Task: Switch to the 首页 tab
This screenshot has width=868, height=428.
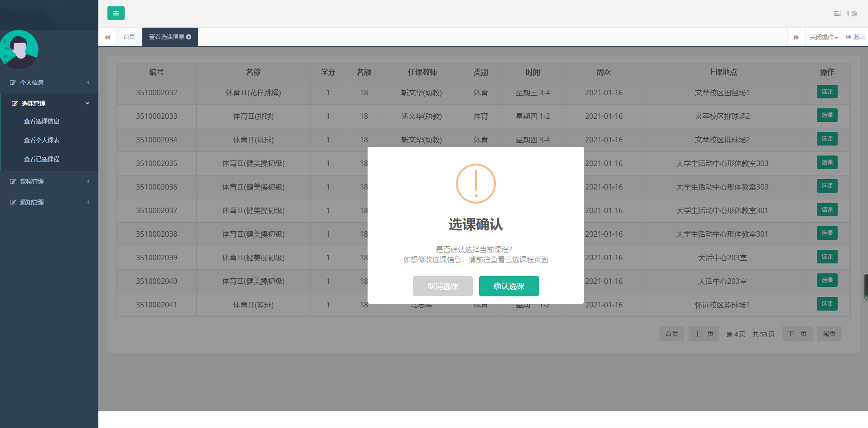Action: 129,37
